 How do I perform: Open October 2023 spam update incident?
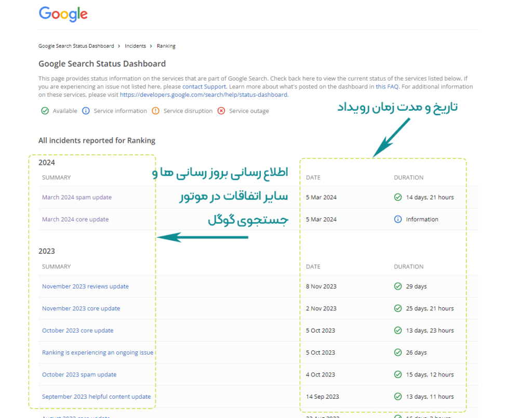coord(79,374)
